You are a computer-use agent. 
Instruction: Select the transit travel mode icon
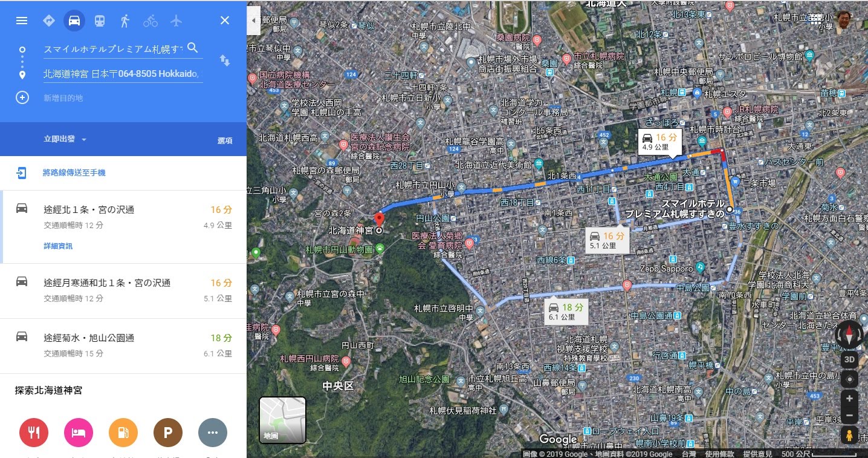(x=100, y=21)
